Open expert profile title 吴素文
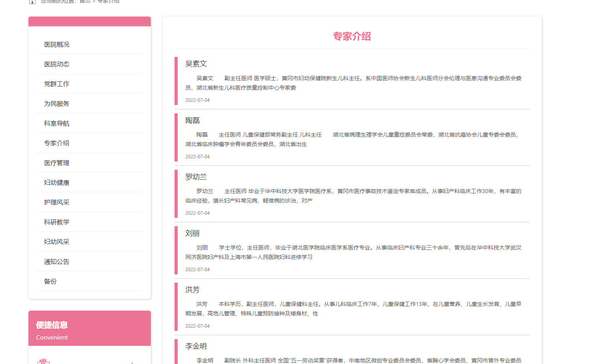Screen dimensions: 603x364 196,64
